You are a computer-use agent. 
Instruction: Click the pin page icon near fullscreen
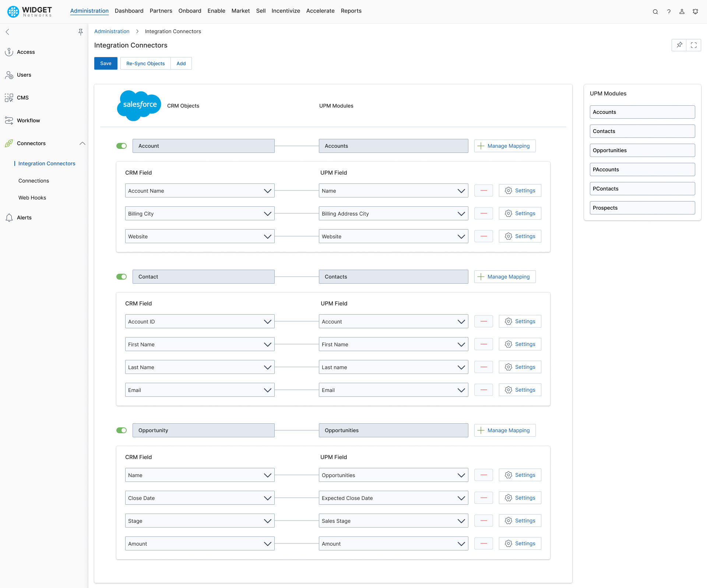click(x=679, y=45)
